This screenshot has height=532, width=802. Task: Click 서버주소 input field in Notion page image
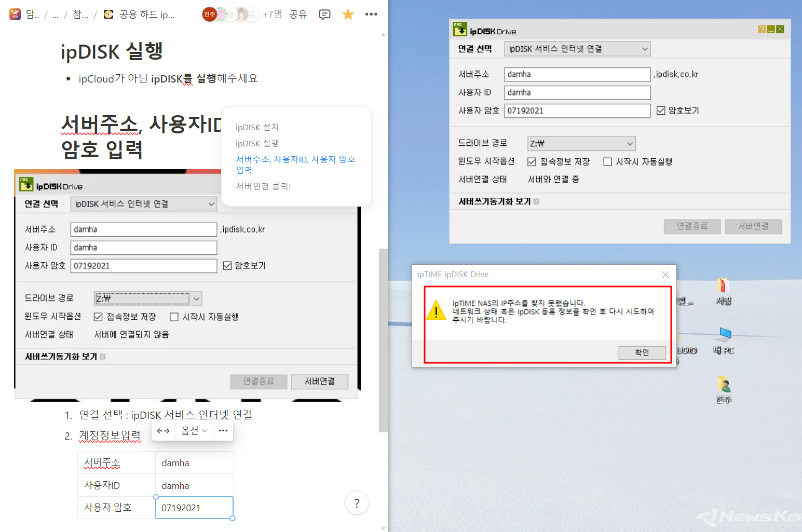coord(144,229)
